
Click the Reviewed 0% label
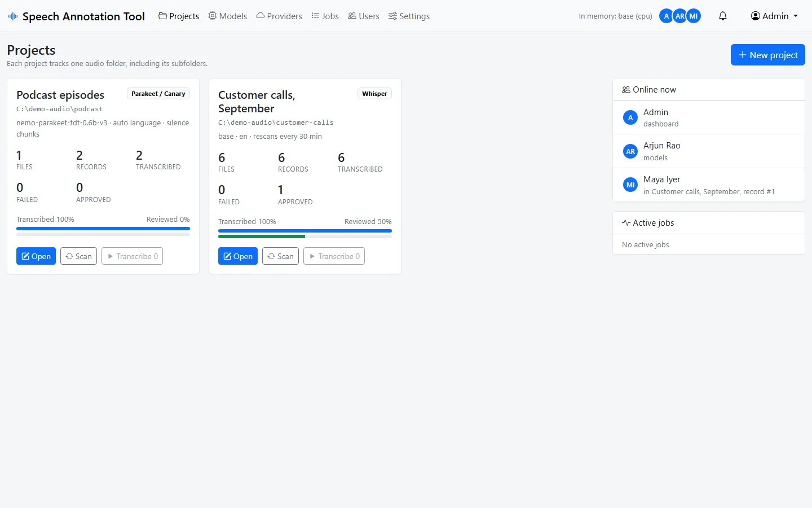tap(168, 220)
